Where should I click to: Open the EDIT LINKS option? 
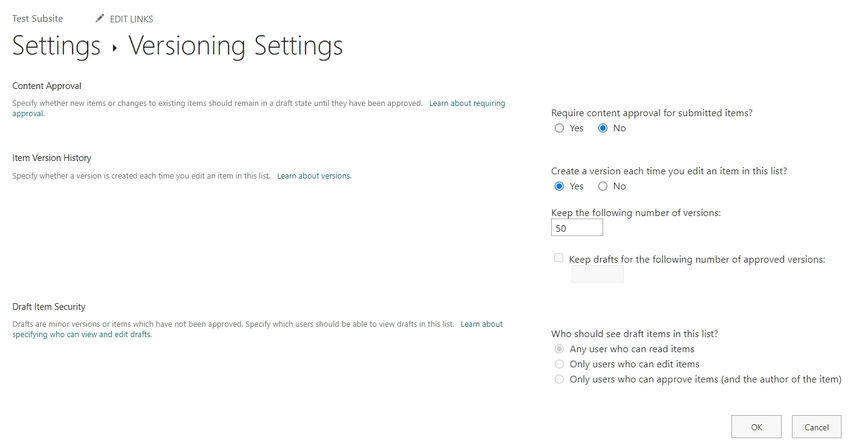(x=131, y=19)
